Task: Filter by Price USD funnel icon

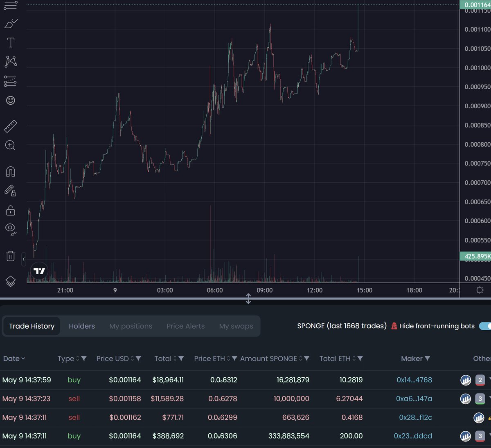Action: [x=138, y=358]
